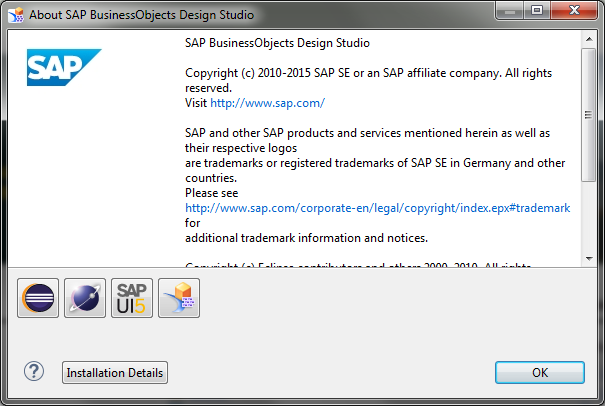Click the scrollbar up arrow

(589, 39)
